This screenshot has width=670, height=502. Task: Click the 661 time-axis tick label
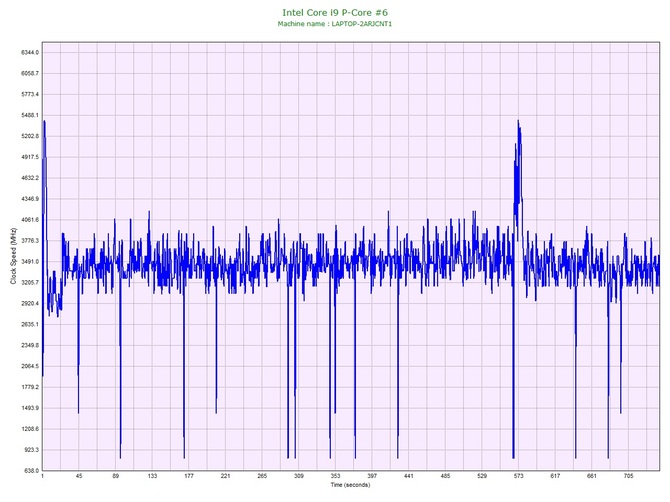click(x=592, y=476)
